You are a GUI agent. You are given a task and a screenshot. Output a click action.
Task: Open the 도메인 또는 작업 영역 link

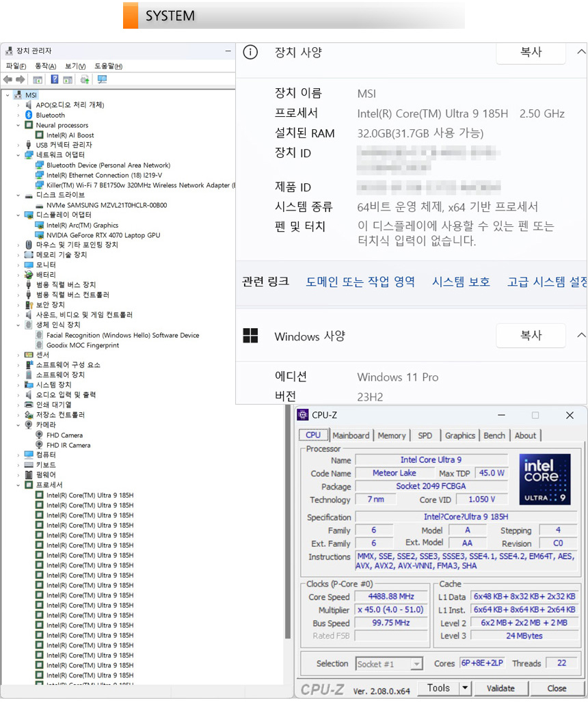pyautogui.click(x=360, y=282)
